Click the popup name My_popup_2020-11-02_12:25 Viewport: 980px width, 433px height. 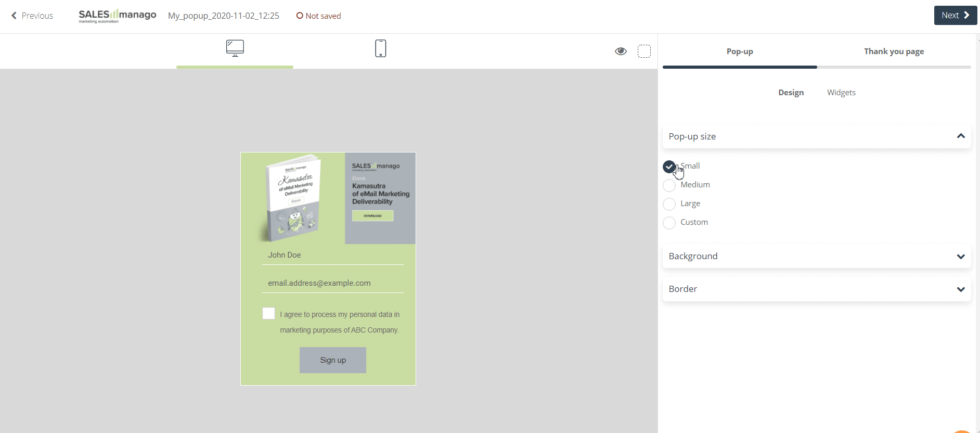tap(224, 16)
